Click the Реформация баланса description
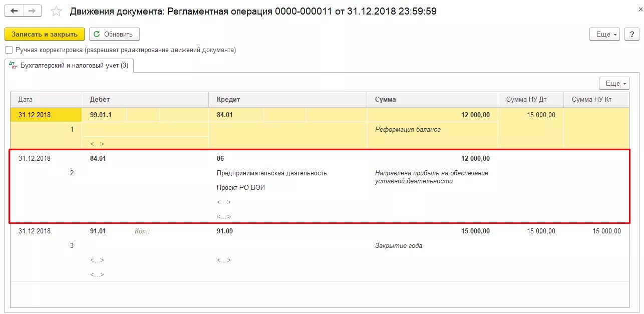 408,129
